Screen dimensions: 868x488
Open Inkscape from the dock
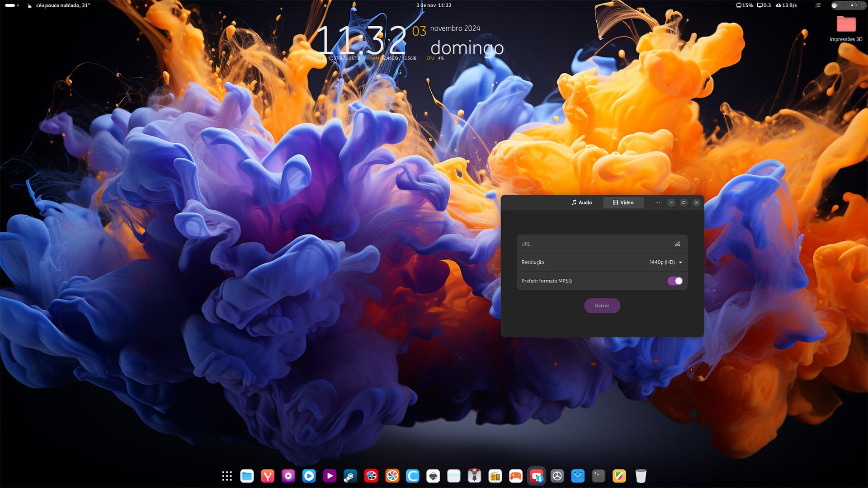click(x=433, y=476)
